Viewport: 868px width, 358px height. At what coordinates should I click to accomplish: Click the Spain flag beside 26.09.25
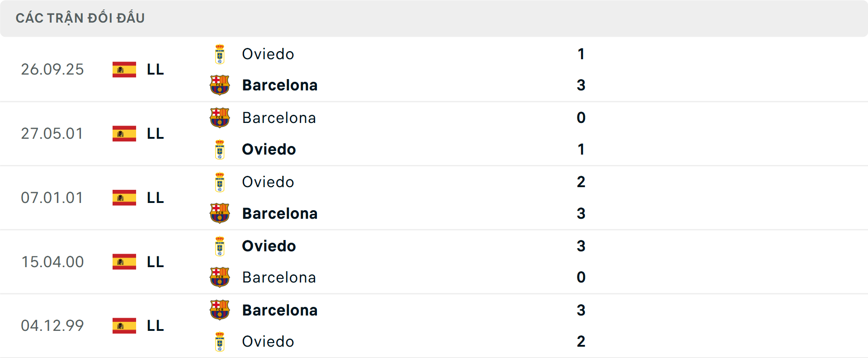[124, 70]
